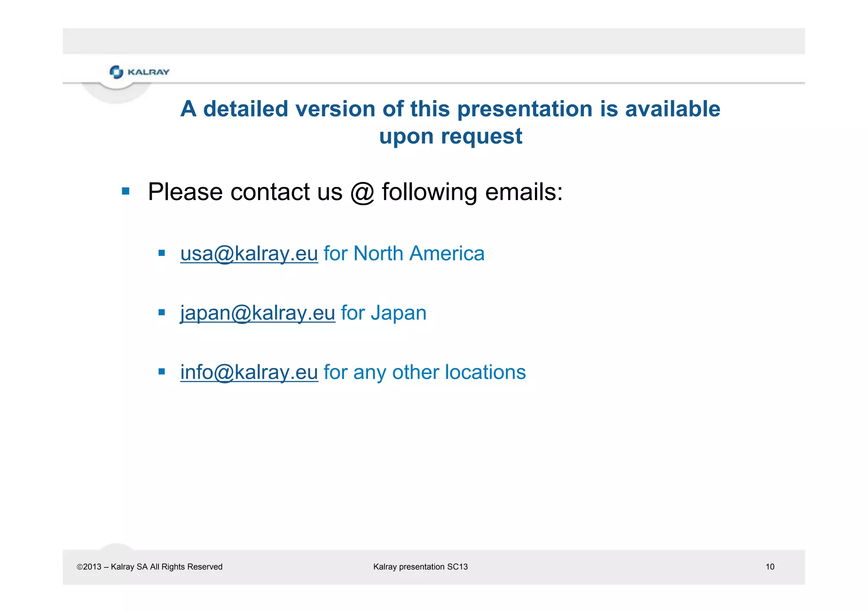868x613 pixels.
Task: Click the bullet beside usa@kalray.eu
Action: pyautogui.click(x=161, y=253)
